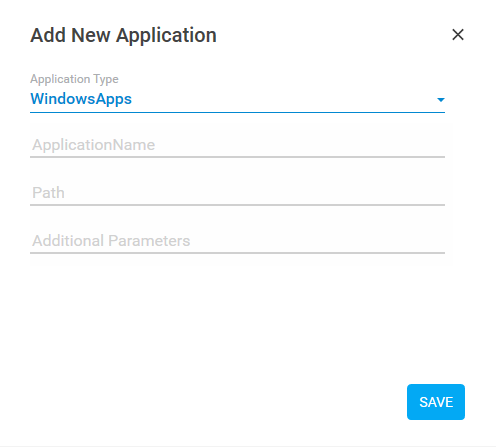
Task: Select the WindowsApps dropdown value
Action: [81, 99]
